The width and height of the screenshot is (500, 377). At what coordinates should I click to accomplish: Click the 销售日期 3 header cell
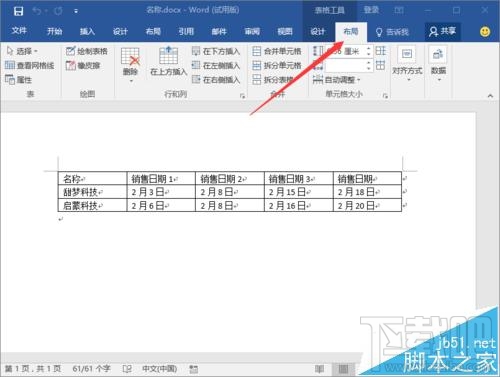point(299,179)
